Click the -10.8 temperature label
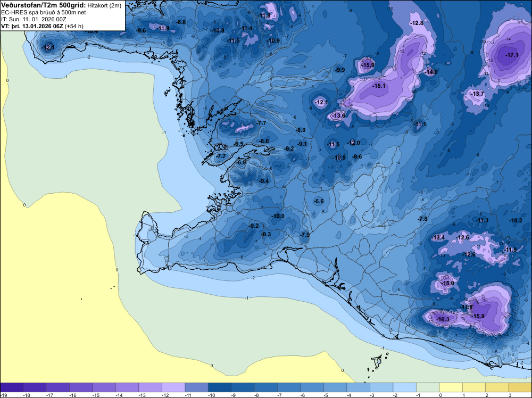The image size is (532, 398). click(218, 30)
